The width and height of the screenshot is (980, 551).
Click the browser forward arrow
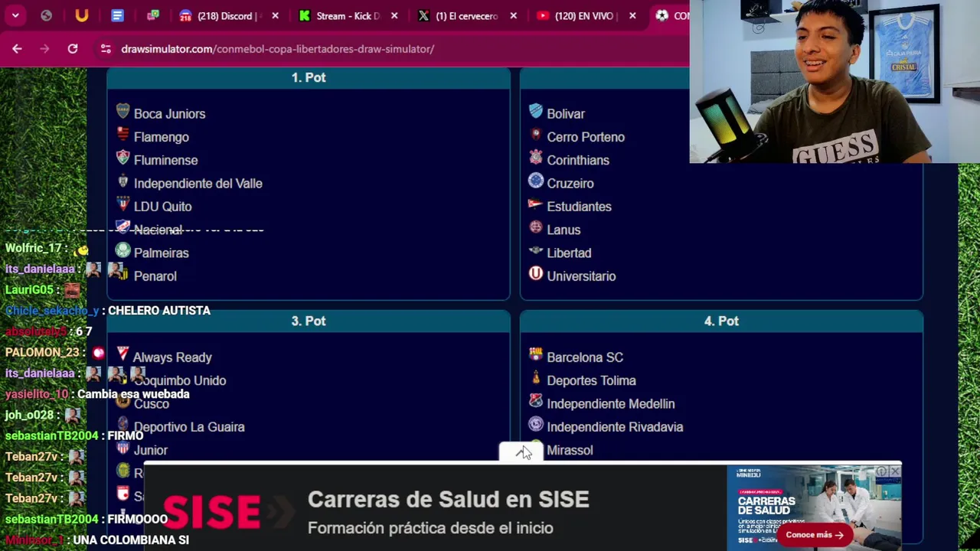point(44,48)
